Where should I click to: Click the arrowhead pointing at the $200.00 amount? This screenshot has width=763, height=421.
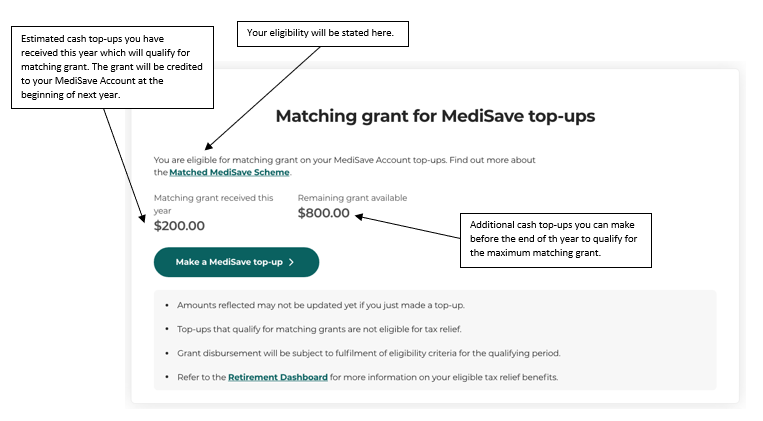click(142, 219)
